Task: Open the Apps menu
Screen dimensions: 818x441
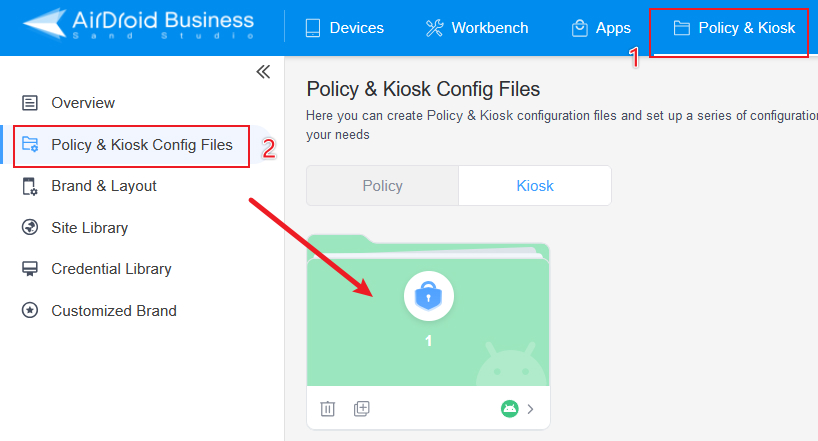Action: 600,28
